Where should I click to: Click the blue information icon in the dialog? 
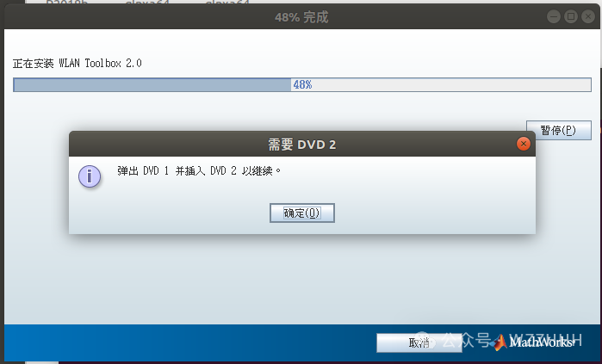click(x=90, y=176)
